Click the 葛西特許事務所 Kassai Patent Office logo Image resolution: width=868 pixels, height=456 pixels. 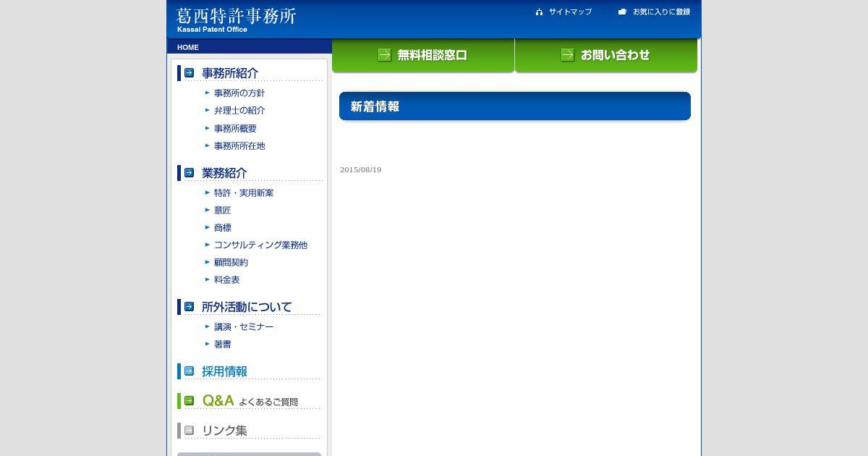click(x=236, y=20)
